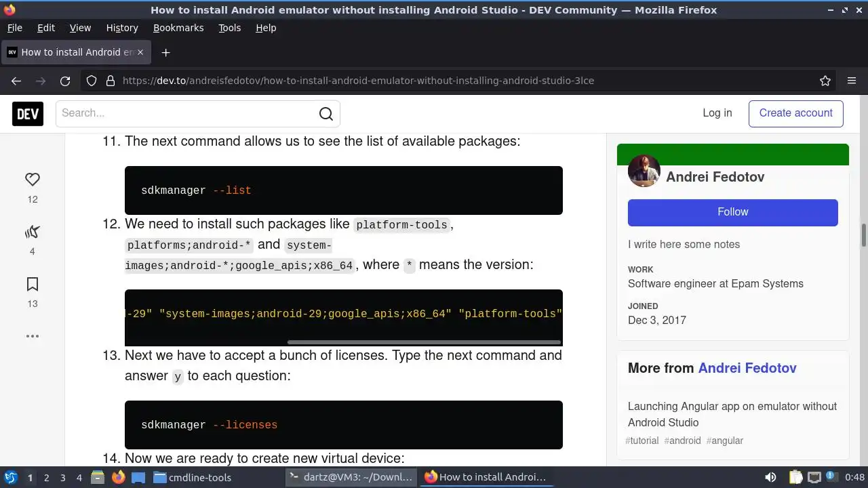868x488 pixels.
Task: Click the code block horizontal scrollbar
Action: (425, 342)
